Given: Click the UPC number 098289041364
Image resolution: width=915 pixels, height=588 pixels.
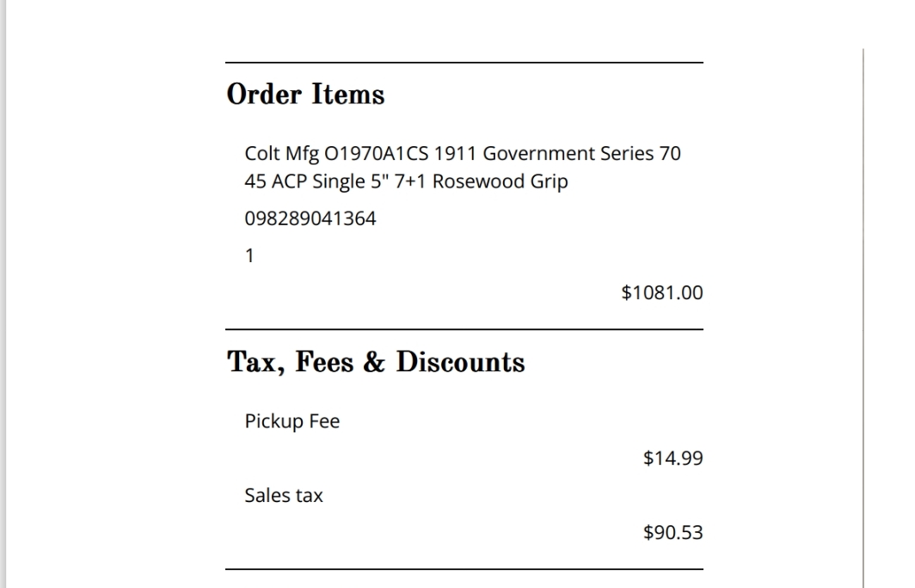Looking at the screenshot, I should pyautogui.click(x=310, y=218).
